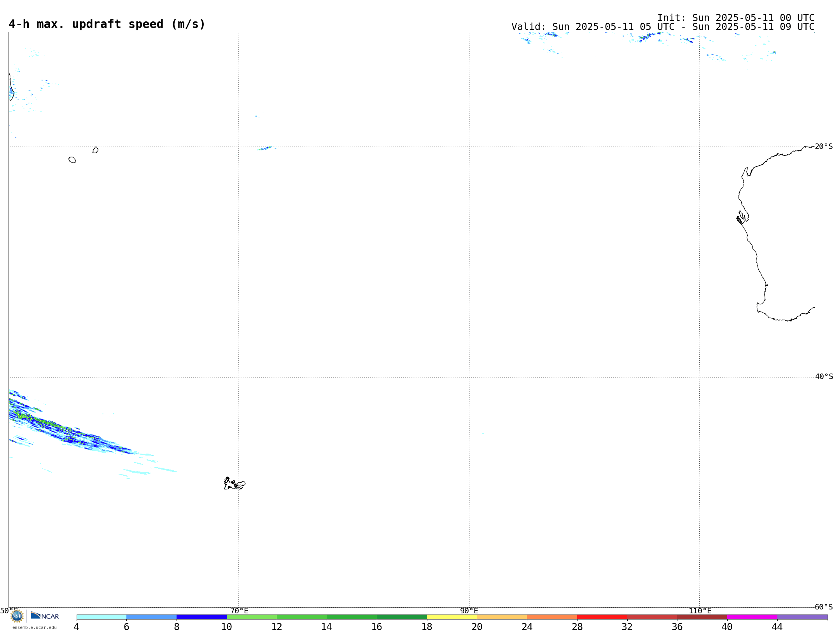This screenshot has height=632, width=840.
Task: Click the Valid time range text
Action: [663, 27]
